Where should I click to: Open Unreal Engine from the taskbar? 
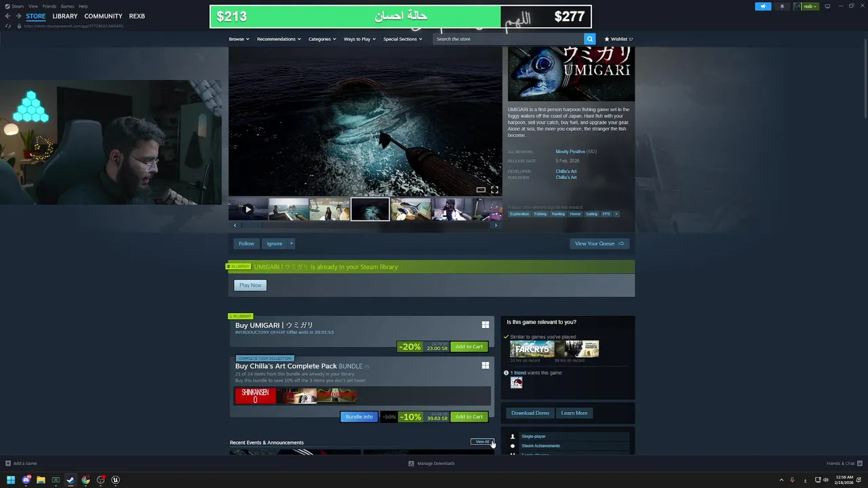click(x=115, y=480)
